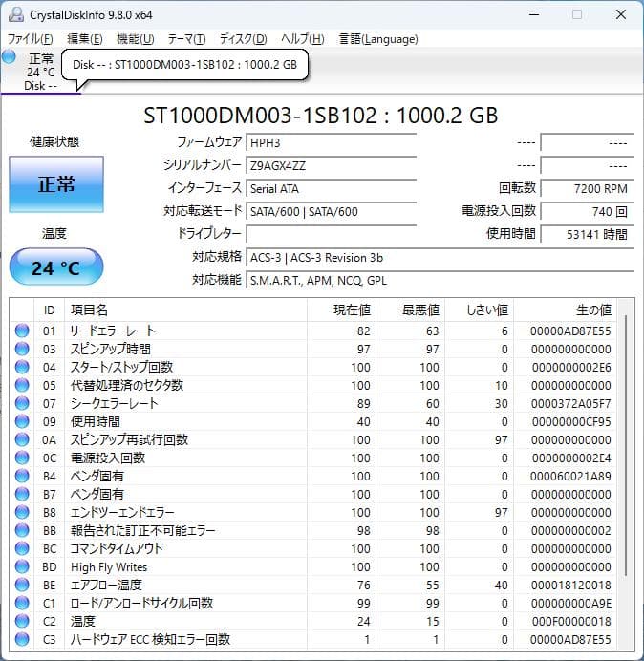Click status orb for ID B4 vendor specific
The image size is (644, 661).
(x=22, y=476)
